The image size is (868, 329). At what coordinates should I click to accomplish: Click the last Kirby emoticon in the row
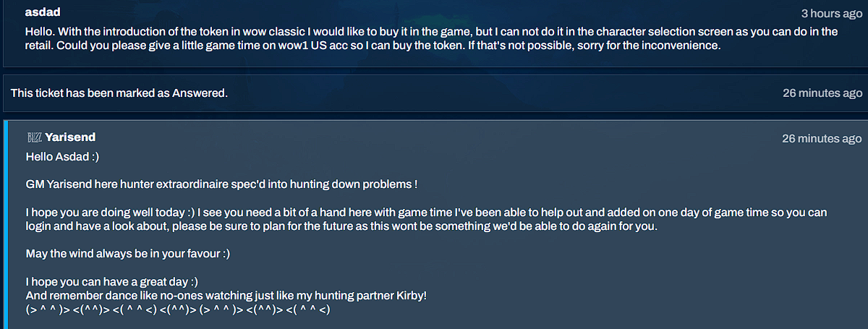[308, 309]
